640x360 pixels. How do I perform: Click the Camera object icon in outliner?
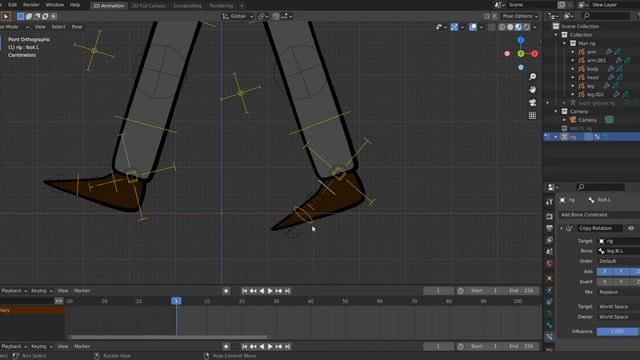click(x=573, y=120)
